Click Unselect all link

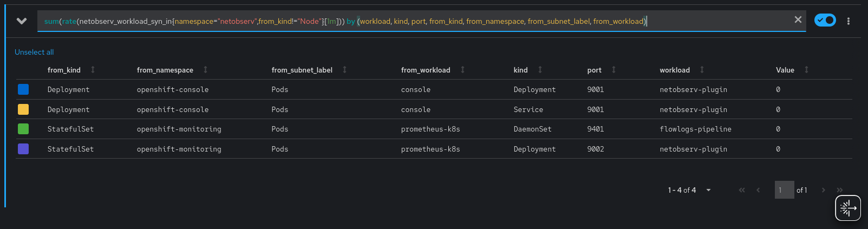point(34,52)
